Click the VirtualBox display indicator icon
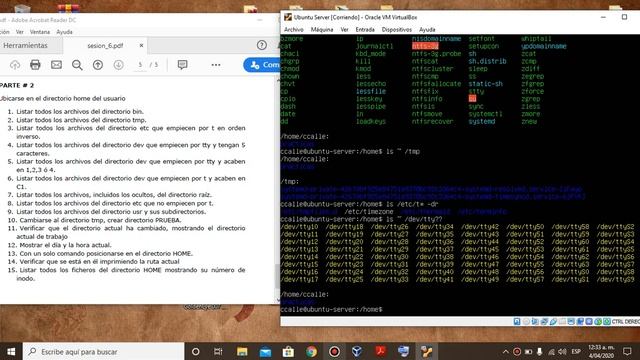The height and width of the screenshot is (360, 640). (571, 322)
